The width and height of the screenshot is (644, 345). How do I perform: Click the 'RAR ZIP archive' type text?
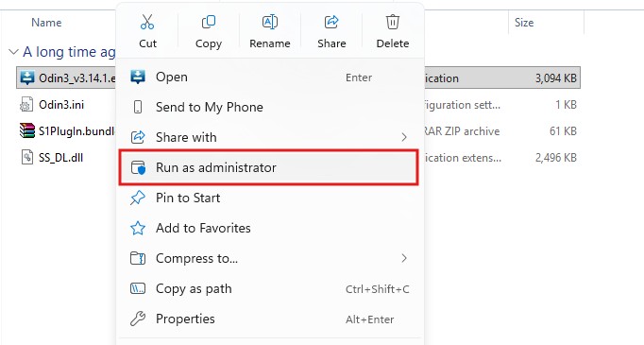[x=462, y=131]
